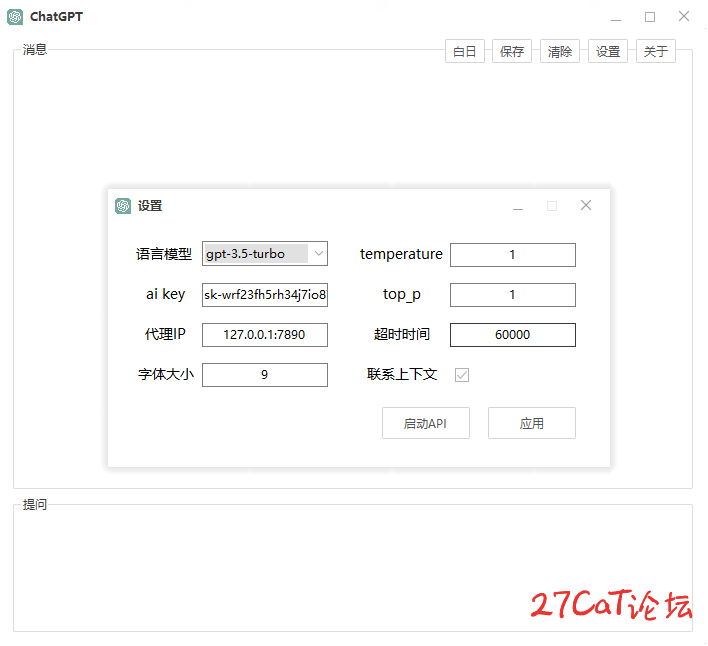Click the top_p label text

pos(401,294)
